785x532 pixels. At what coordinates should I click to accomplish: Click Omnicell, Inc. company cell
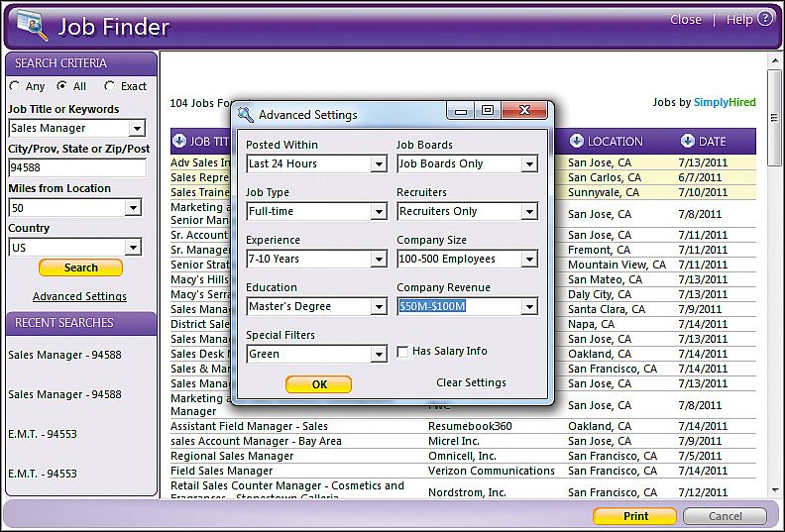[x=462, y=456]
